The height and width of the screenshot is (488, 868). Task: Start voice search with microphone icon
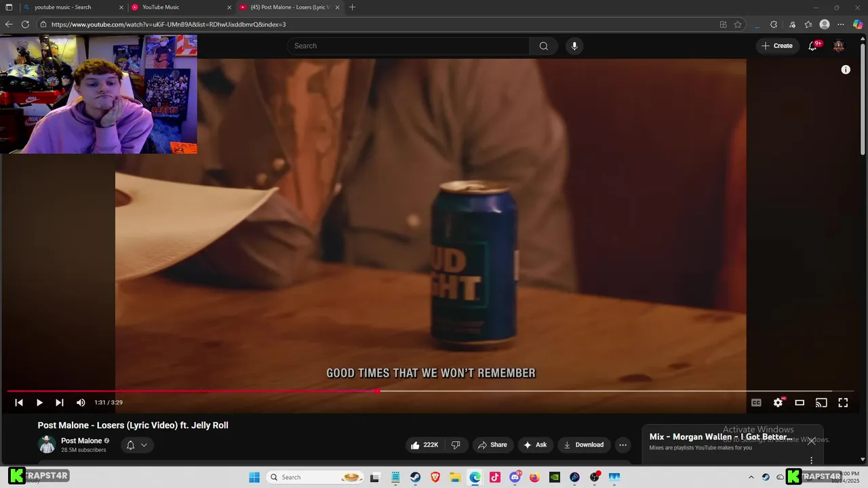(x=574, y=46)
